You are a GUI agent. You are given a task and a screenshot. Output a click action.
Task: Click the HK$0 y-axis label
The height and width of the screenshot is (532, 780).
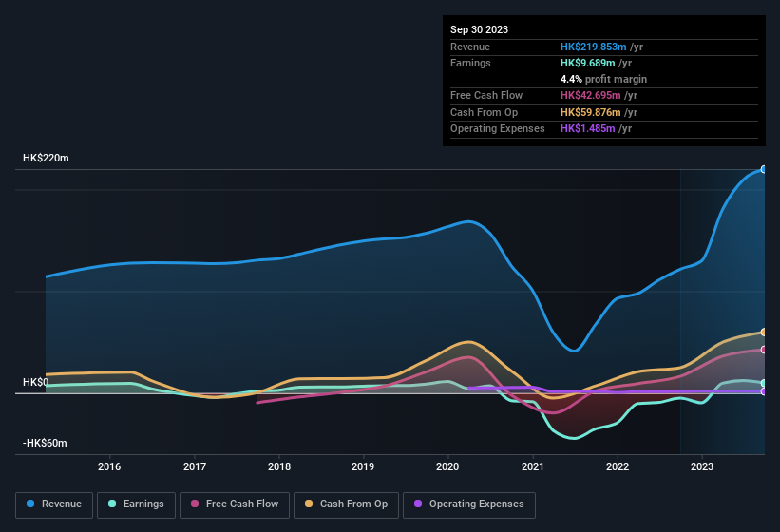pos(35,382)
